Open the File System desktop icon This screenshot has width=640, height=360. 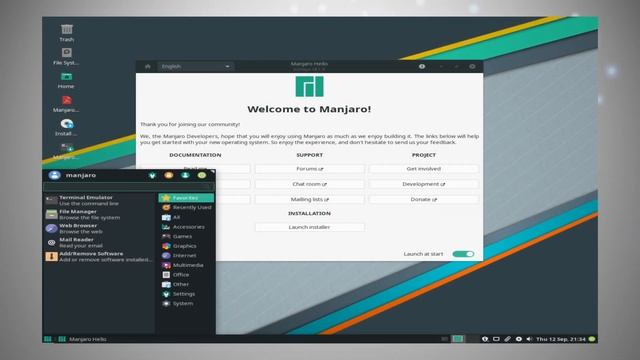(x=66, y=56)
